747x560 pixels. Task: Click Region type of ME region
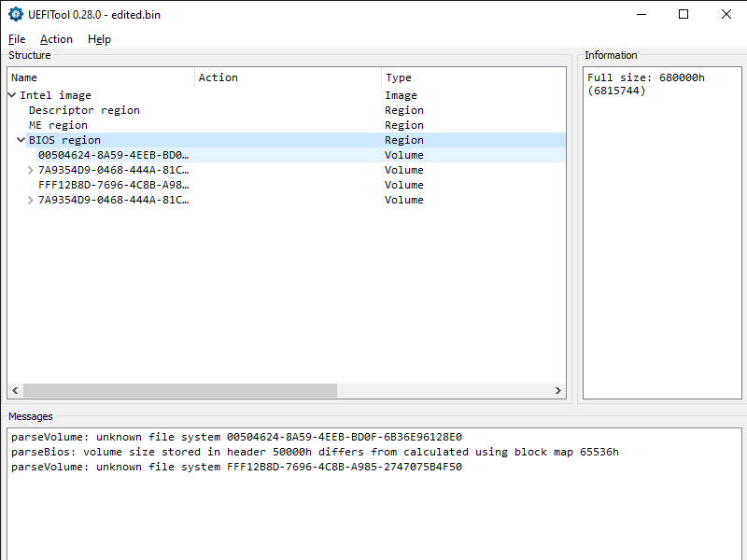[x=404, y=125]
